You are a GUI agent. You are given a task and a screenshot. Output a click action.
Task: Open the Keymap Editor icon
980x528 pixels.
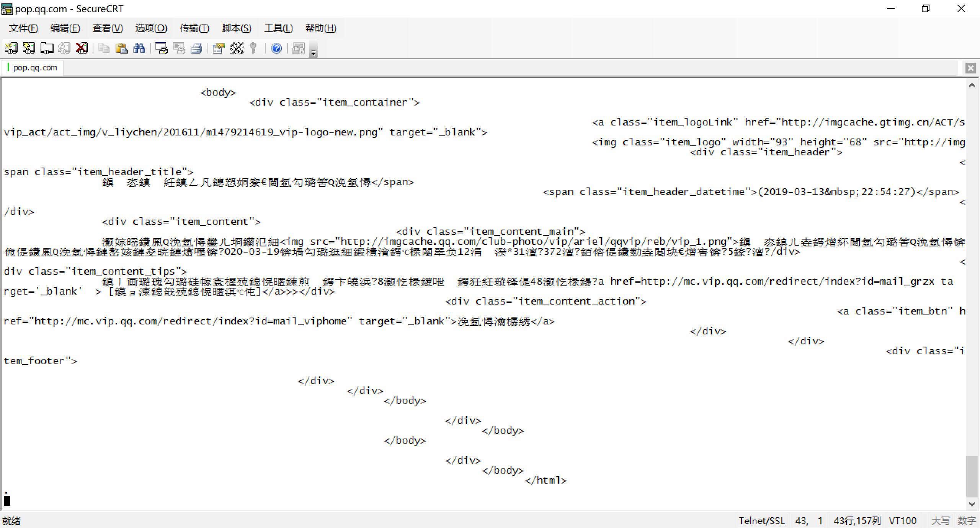tap(237, 48)
